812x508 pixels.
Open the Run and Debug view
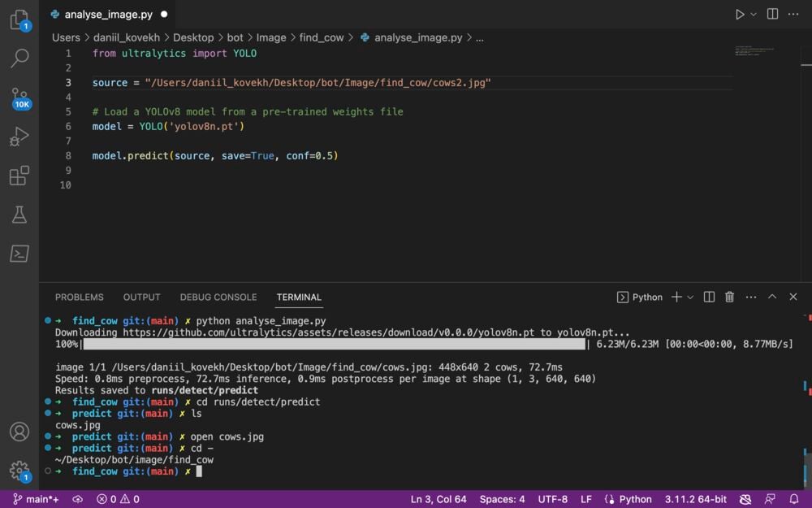pyautogui.click(x=19, y=137)
